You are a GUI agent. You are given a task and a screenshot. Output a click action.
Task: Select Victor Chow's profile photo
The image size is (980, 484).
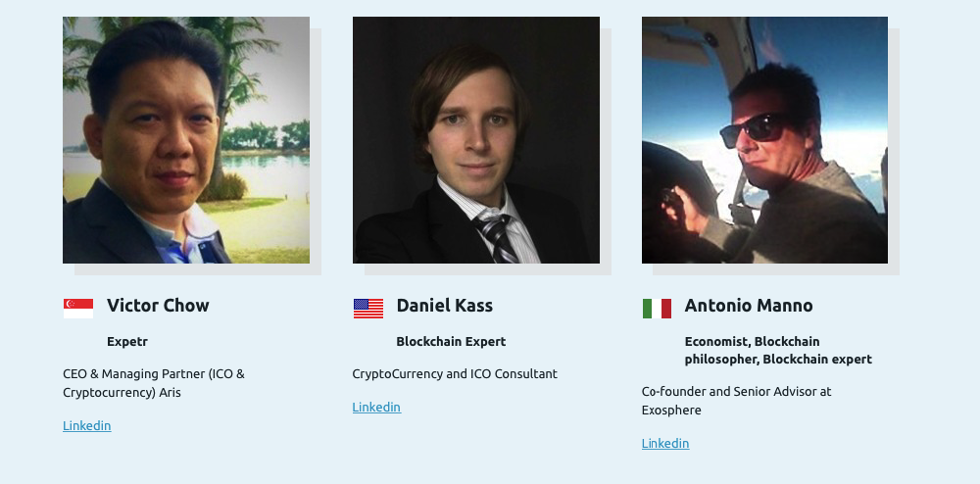tap(186, 140)
